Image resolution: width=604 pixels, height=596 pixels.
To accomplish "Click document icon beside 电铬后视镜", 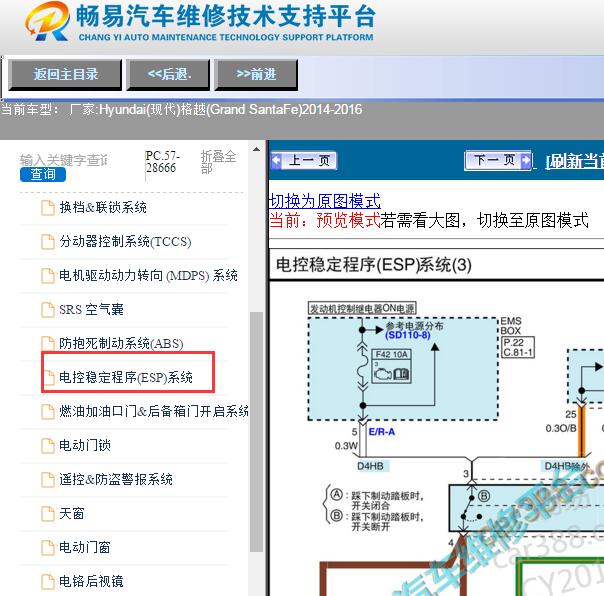I will click(x=48, y=581).
